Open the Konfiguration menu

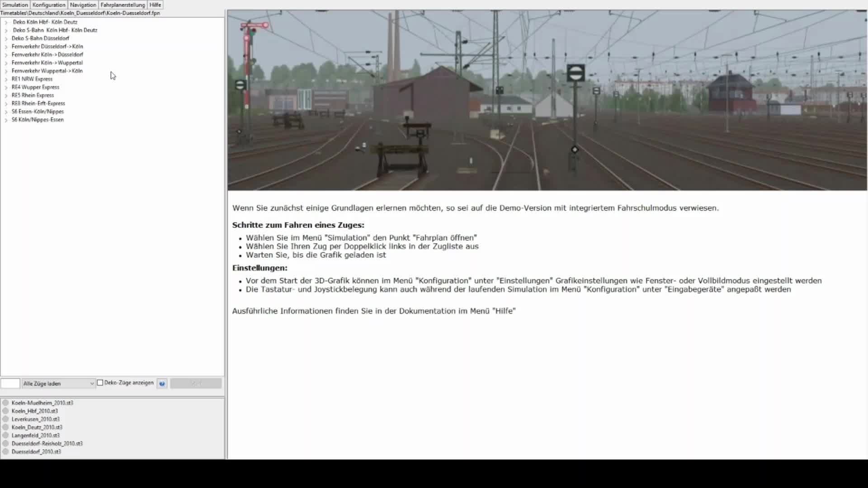49,5
